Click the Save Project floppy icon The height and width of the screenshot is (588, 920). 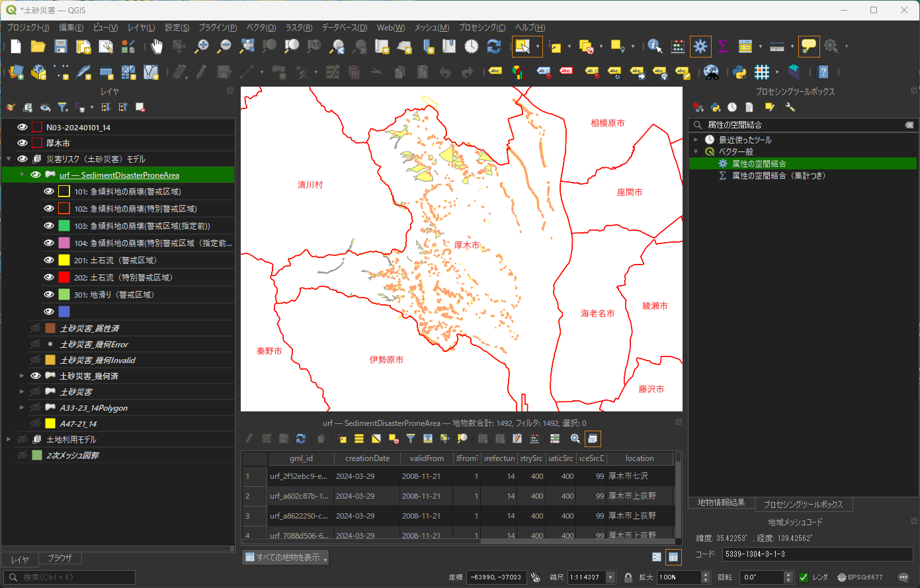point(61,46)
